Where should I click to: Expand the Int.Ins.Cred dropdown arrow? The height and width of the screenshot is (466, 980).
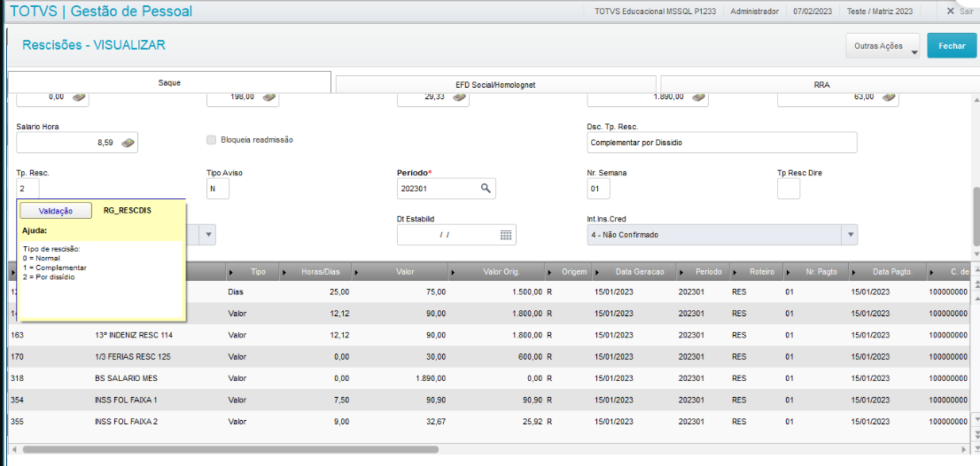tap(849, 235)
